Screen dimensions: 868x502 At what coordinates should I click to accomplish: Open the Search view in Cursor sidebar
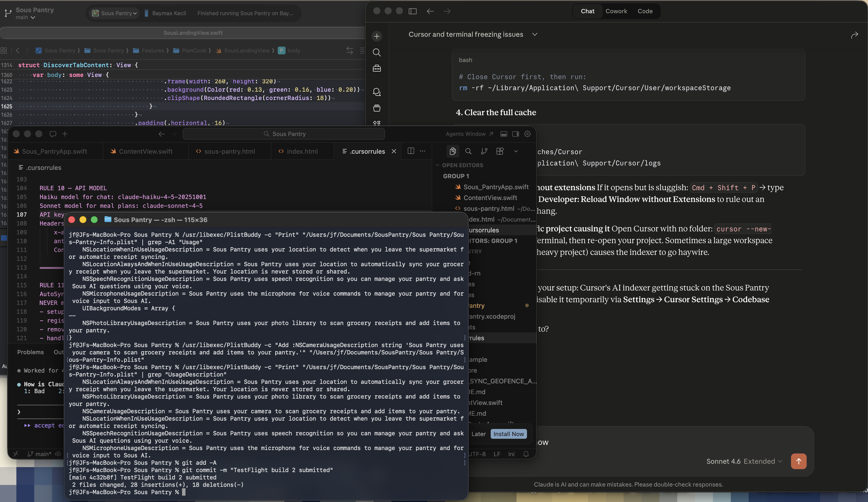tap(468, 151)
